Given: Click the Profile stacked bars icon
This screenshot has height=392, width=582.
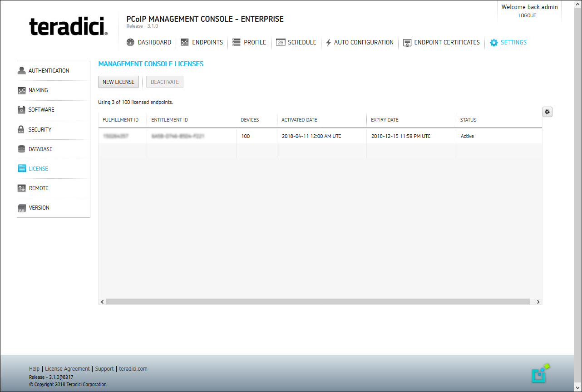Looking at the screenshot, I should [x=236, y=42].
